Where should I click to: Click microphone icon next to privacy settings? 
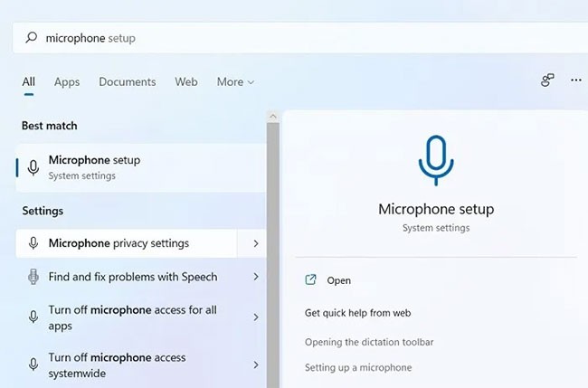pos(33,243)
